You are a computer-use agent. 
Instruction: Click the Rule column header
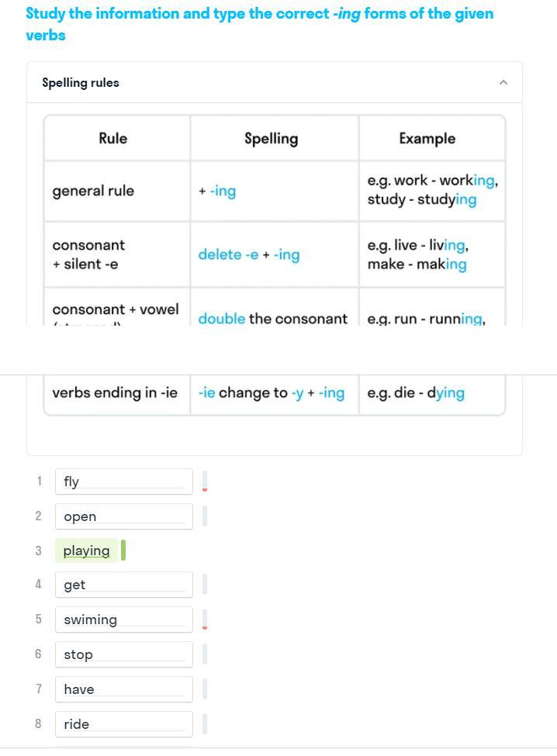[113, 139]
